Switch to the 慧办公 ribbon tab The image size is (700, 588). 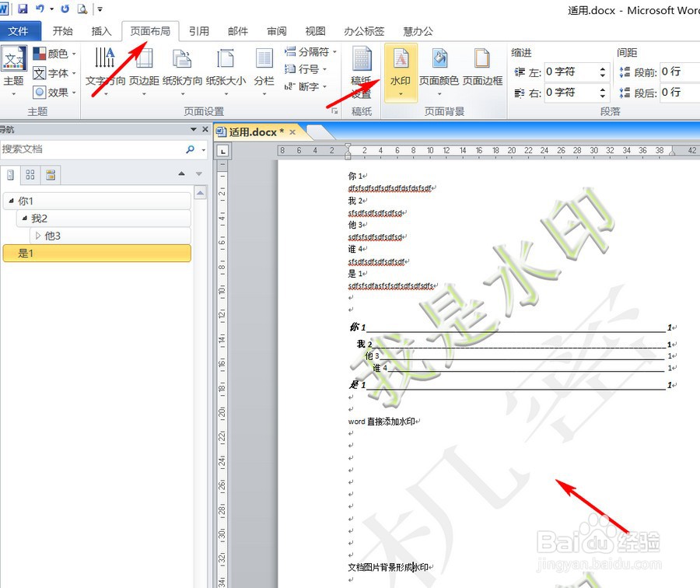pos(418,31)
